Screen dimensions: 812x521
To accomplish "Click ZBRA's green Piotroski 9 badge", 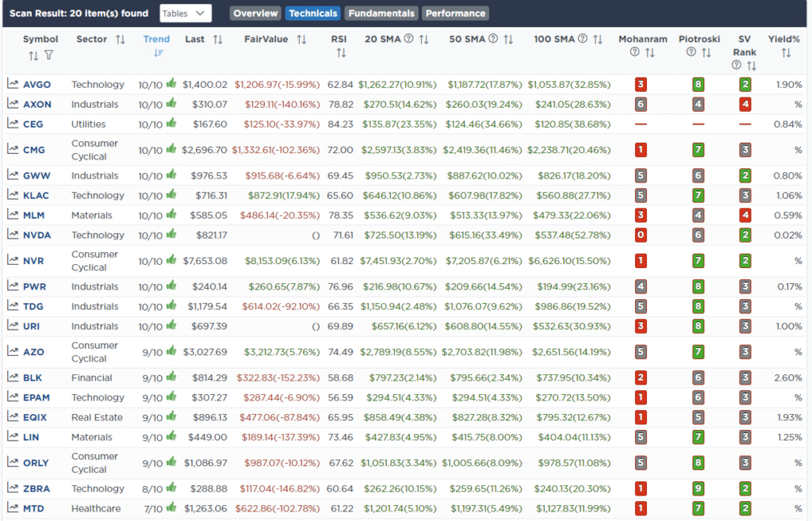I will pos(698,488).
